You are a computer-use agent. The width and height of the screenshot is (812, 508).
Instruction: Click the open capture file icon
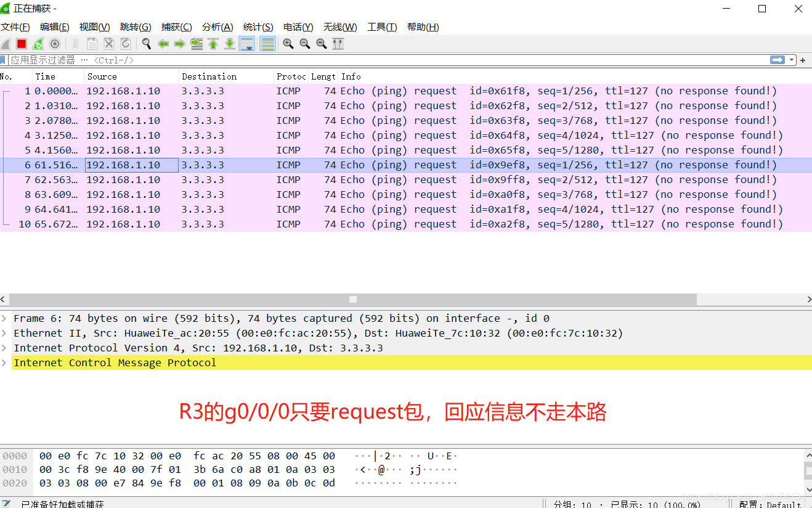point(75,44)
